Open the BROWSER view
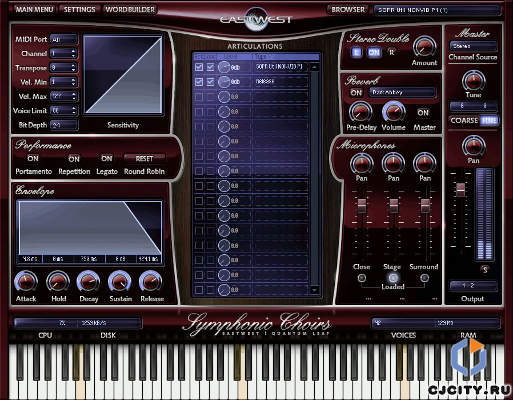513x400 pixels. coord(348,10)
